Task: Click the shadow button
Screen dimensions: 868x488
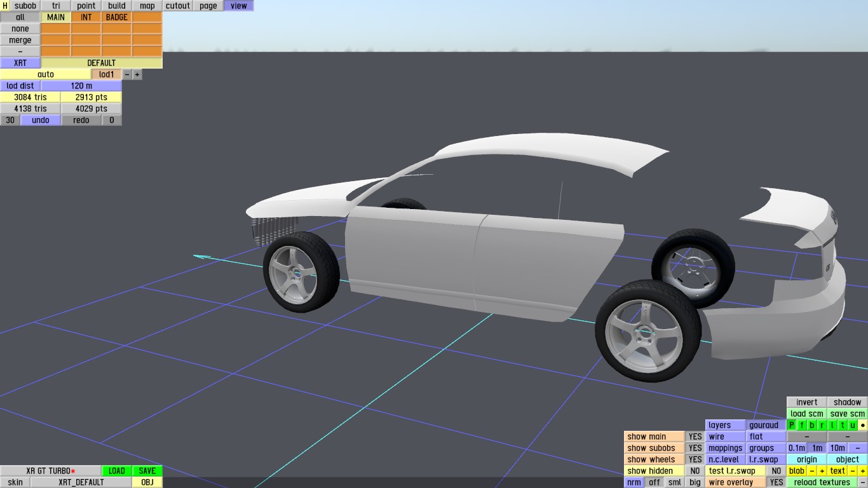Action: pyautogui.click(x=848, y=402)
